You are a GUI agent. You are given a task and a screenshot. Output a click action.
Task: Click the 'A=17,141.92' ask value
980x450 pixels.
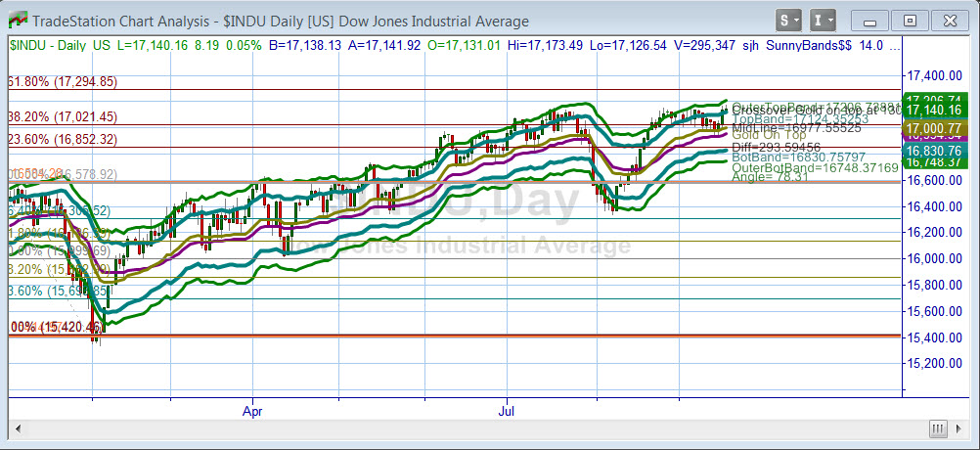click(384, 46)
